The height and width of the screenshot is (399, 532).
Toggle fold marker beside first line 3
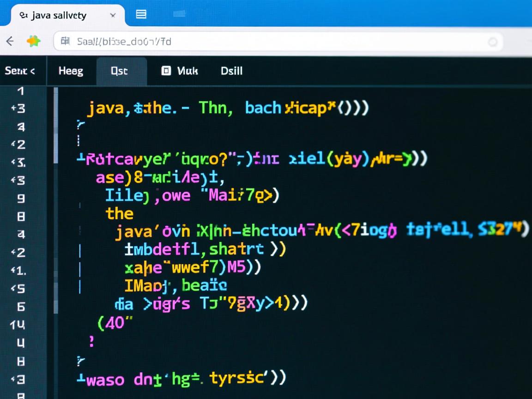point(13,109)
